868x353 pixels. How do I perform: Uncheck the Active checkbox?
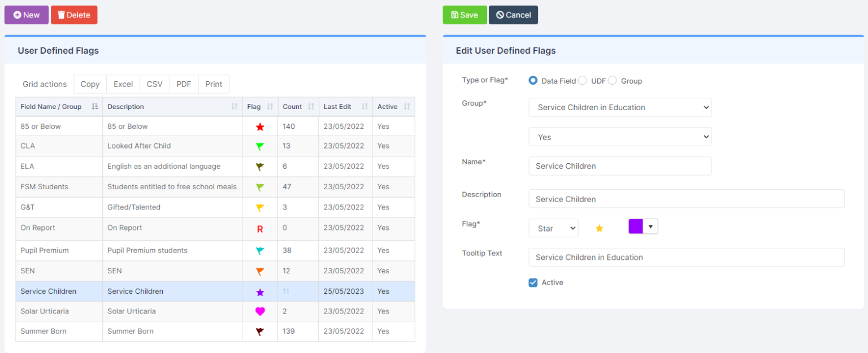(x=532, y=282)
